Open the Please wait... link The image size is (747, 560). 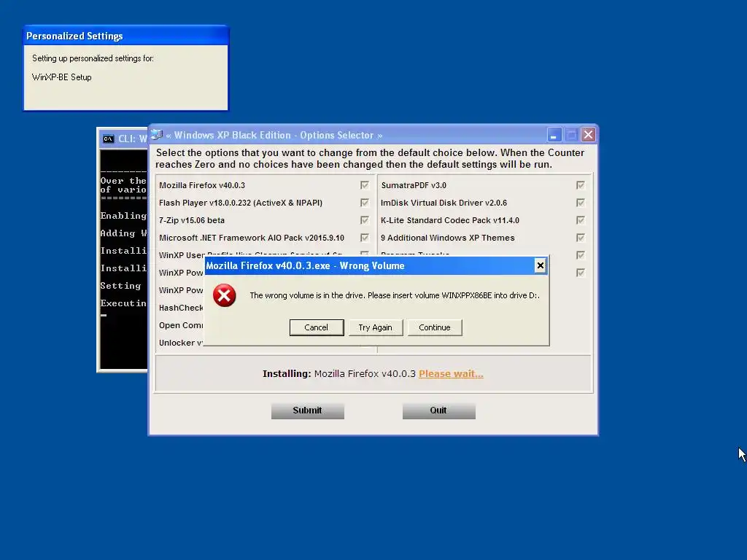click(451, 374)
